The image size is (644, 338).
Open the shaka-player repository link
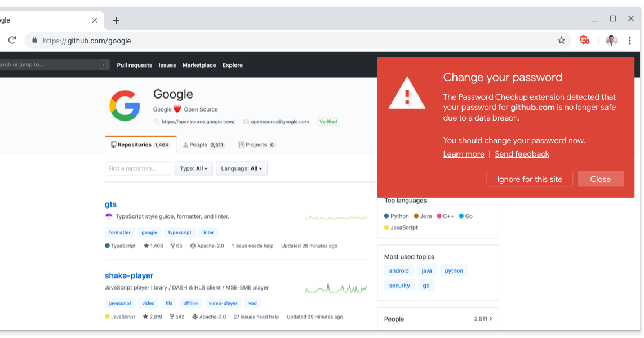tap(129, 275)
